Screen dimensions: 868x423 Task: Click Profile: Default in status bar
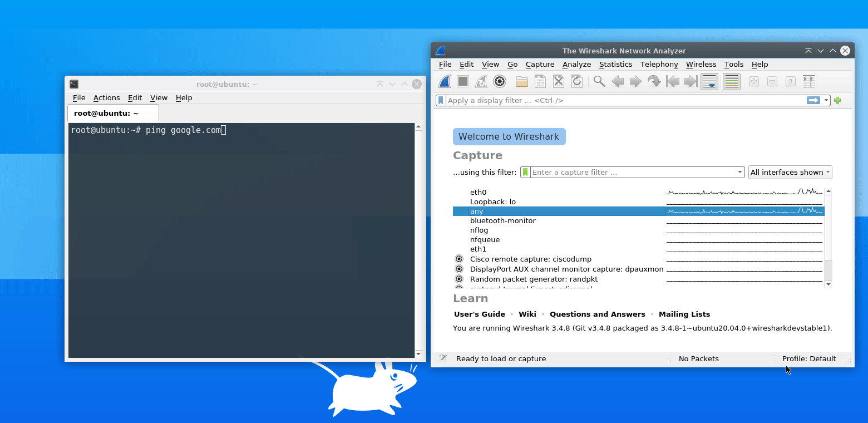coord(809,358)
